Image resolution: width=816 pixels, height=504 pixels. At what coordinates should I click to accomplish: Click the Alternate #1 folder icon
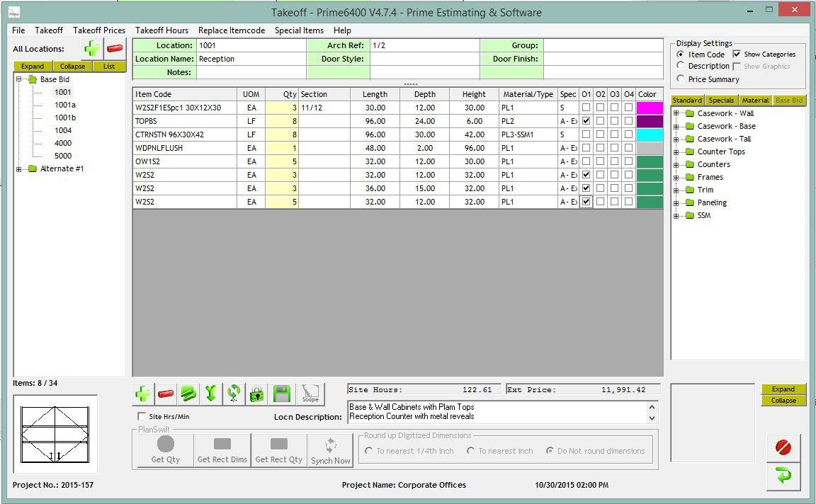click(x=33, y=168)
